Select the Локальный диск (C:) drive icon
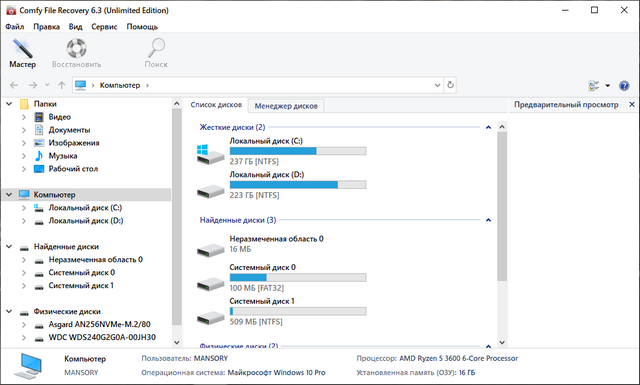 point(211,154)
